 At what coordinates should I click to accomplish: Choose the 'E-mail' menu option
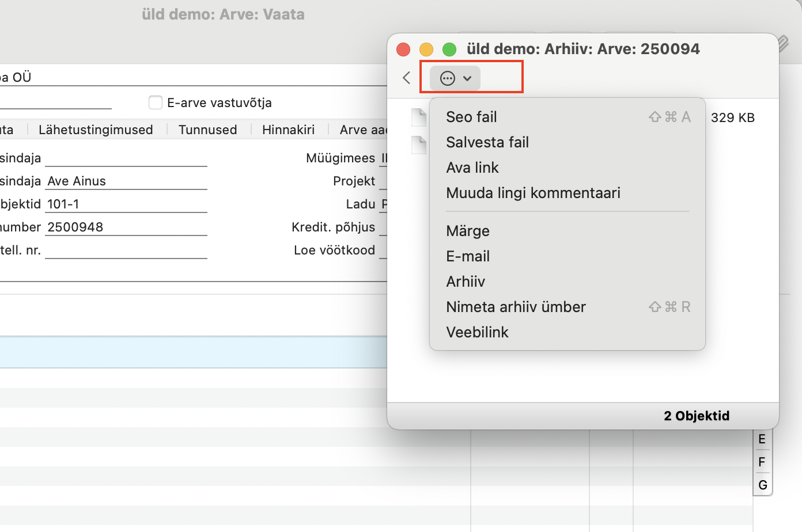coord(468,256)
